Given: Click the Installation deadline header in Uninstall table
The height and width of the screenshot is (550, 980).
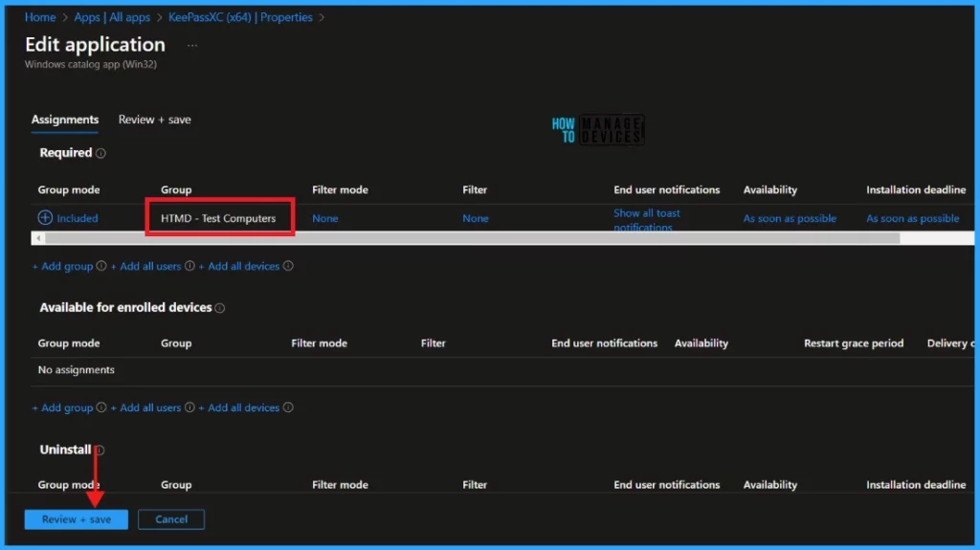Looking at the screenshot, I should click(916, 484).
